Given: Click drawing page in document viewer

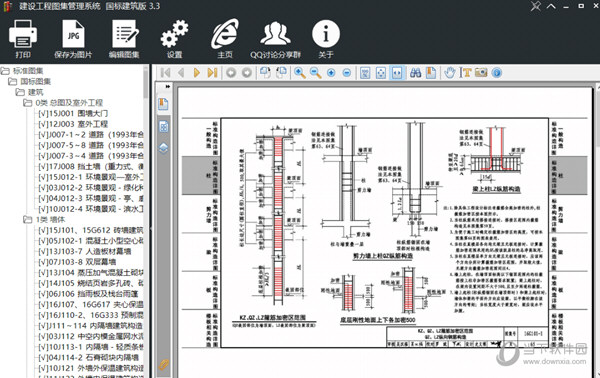Looking at the screenshot, I should click(x=385, y=233).
